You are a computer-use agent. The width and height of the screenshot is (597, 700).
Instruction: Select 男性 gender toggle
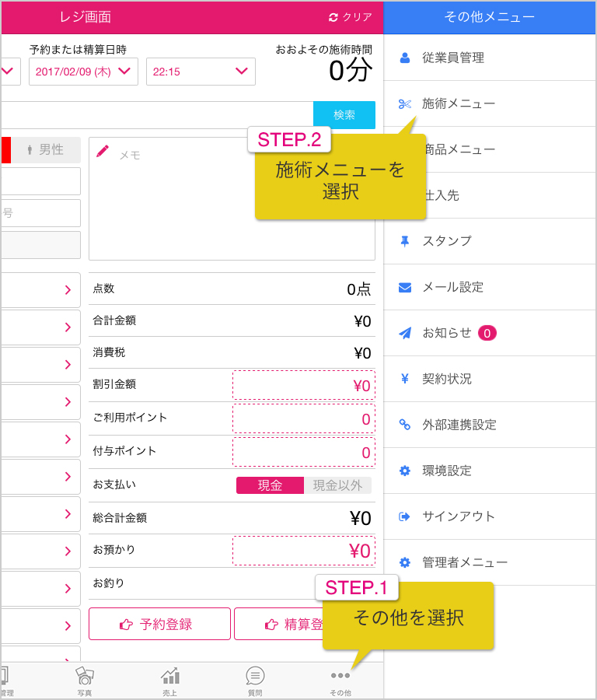pos(46,149)
